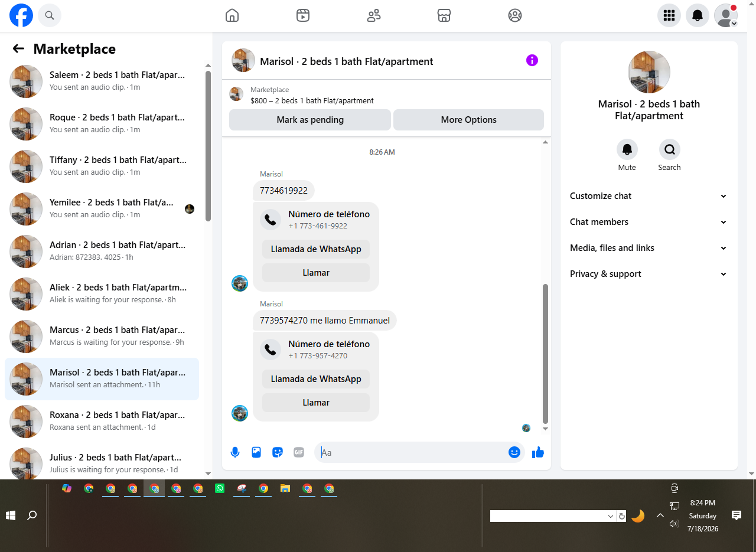
Task: Search in conversation via magnifier icon
Action: [670, 150]
